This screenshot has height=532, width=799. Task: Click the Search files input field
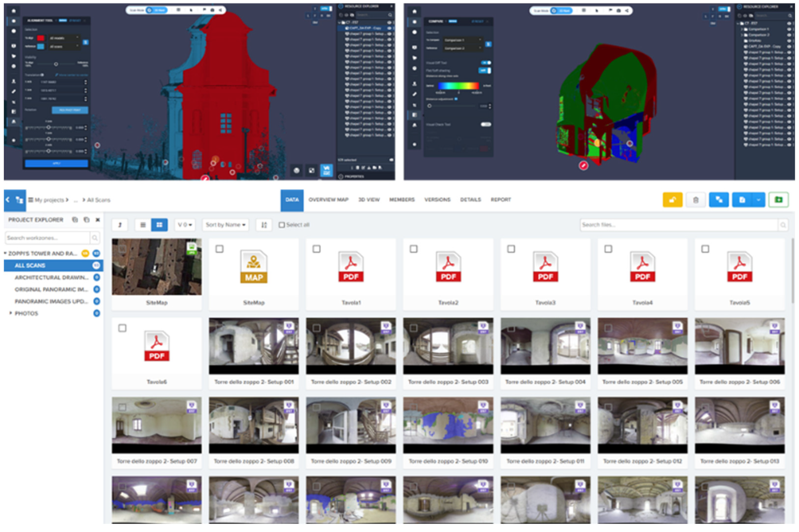click(678, 225)
